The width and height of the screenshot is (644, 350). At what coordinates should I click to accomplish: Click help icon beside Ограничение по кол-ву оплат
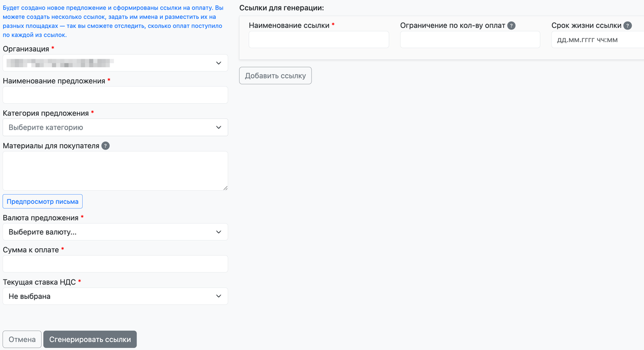(x=511, y=25)
